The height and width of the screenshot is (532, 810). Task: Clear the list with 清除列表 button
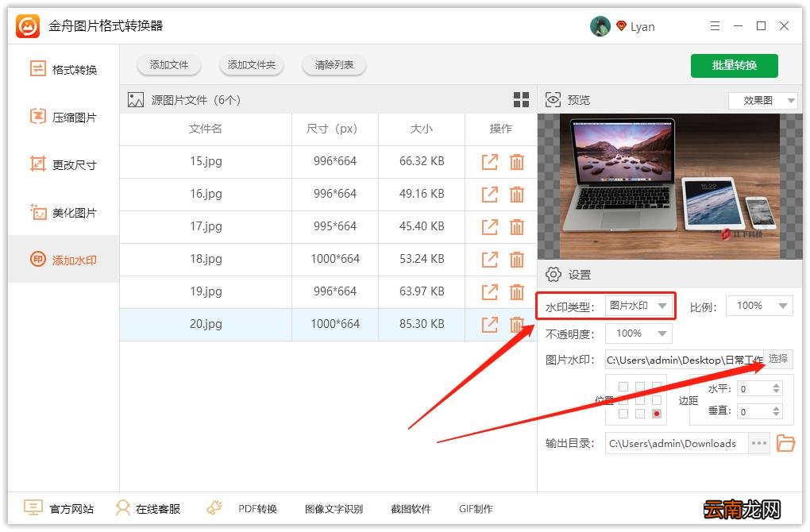[334, 65]
